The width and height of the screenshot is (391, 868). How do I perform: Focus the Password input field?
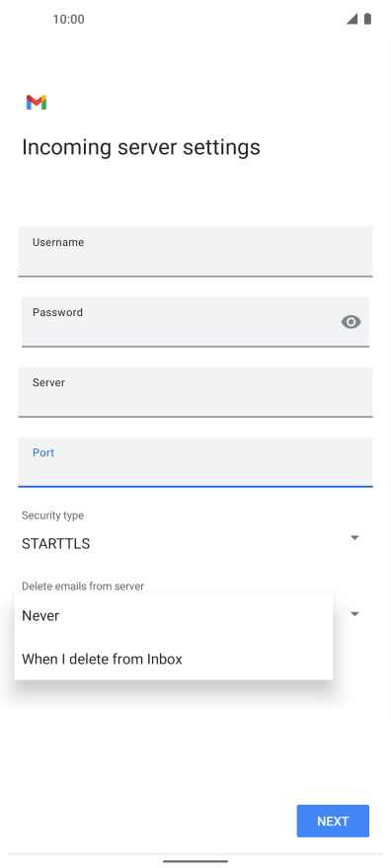(195, 322)
